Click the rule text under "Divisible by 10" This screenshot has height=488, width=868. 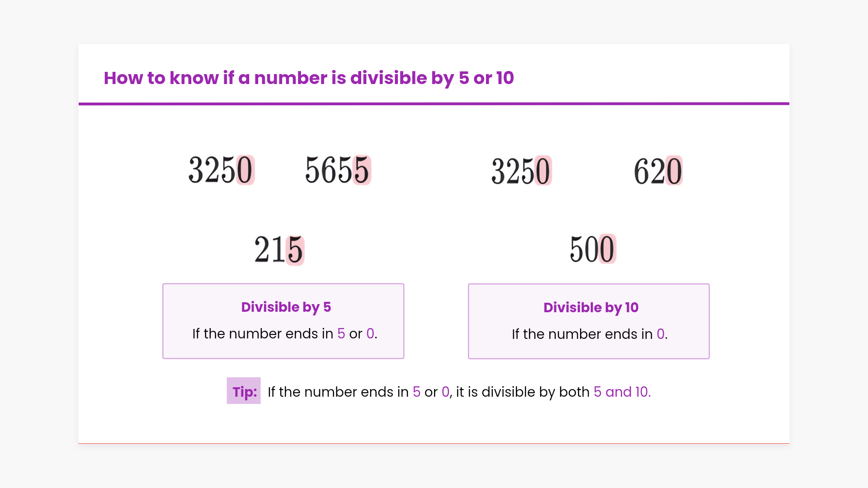pyautogui.click(x=589, y=334)
